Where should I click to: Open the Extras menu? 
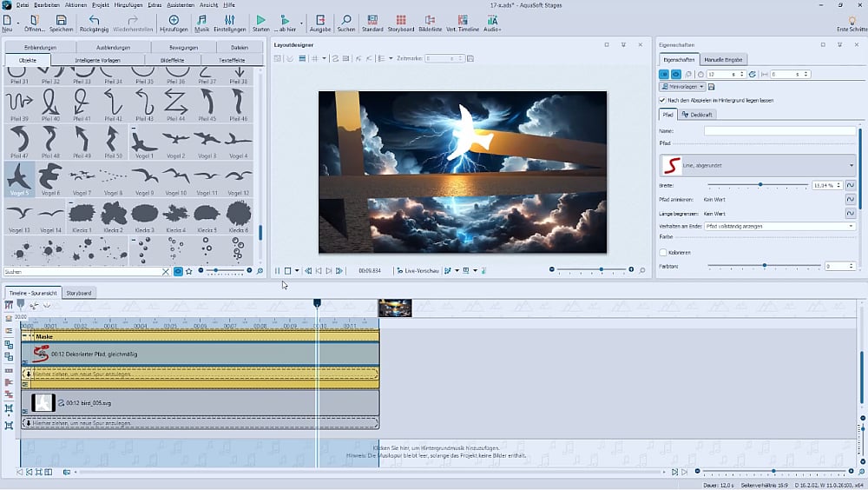click(x=155, y=4)
